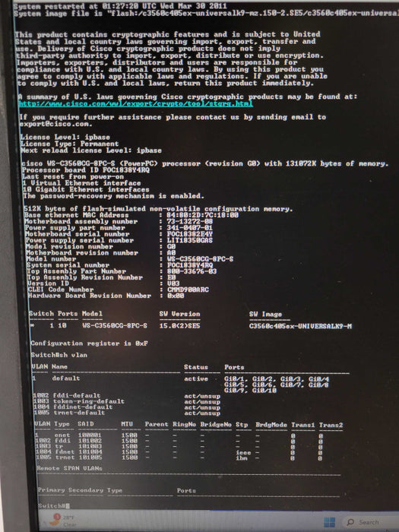Viewport: 399px width, 532px height.
Task: Place cursor at the final Switch# prompt
Action: point(54,506)
